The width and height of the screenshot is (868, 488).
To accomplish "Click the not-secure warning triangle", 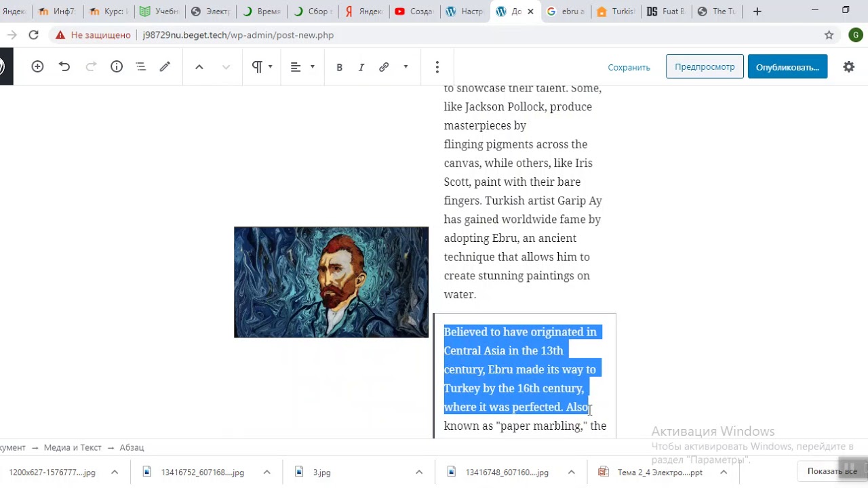I will click(60, 35).
